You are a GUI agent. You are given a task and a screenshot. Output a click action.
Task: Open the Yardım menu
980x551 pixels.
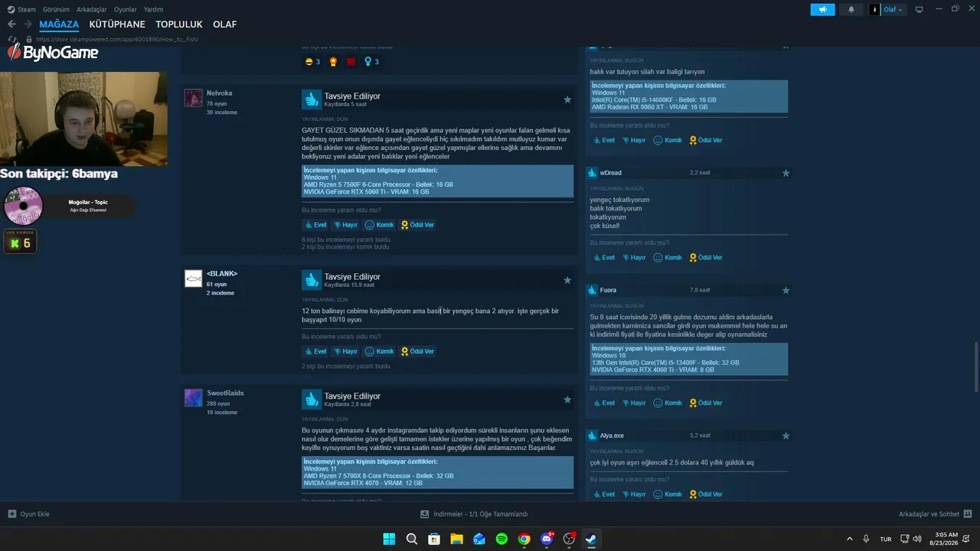click(x=153, y=9)
